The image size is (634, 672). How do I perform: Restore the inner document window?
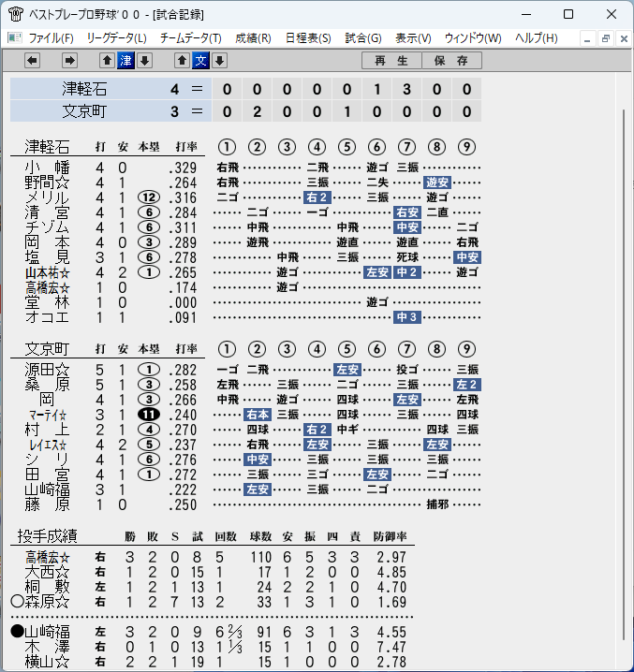(606, 38)
